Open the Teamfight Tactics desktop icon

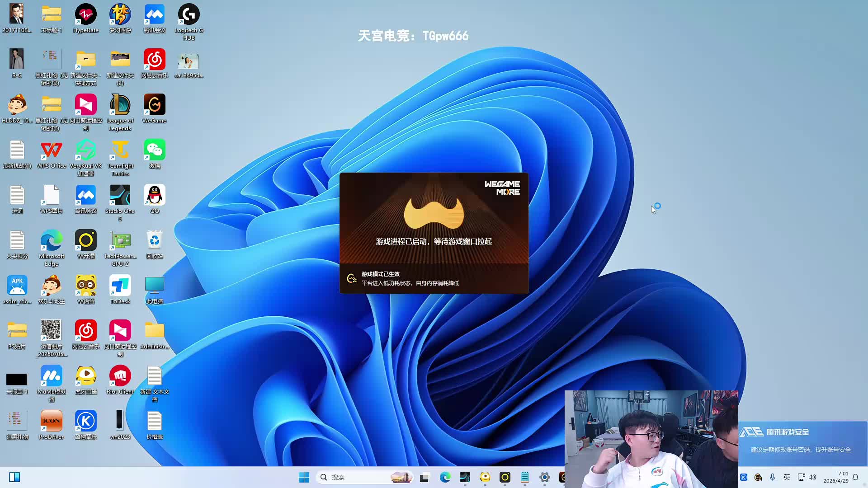click(x=120, y=150)
